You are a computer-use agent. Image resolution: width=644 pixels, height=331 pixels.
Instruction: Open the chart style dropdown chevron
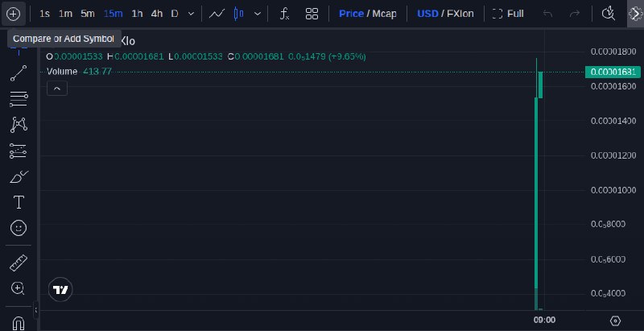tap(258, 14)
